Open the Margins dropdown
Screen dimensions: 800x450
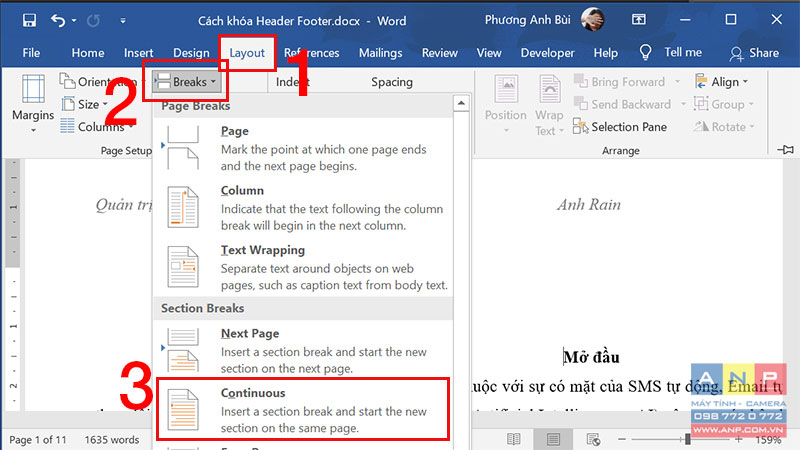coord(33,104)
